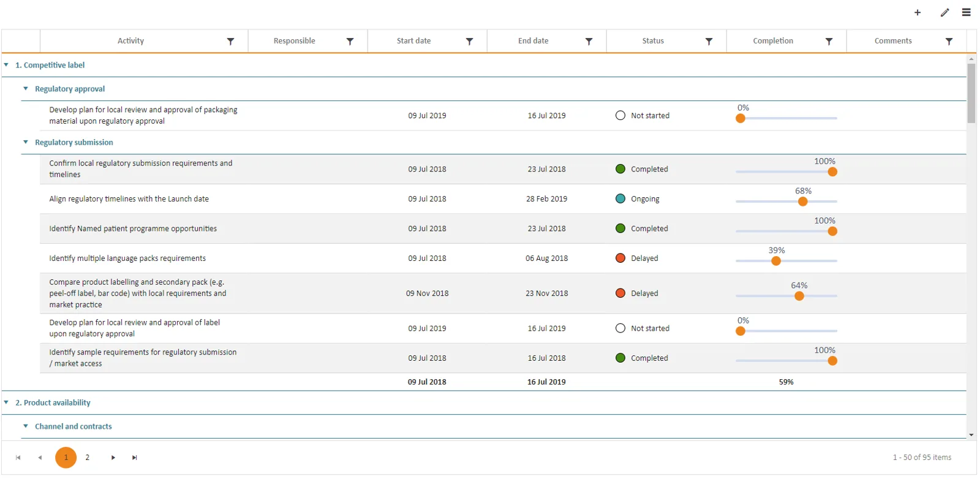This screenshot has height=479, width=980.
Task: Collapse the Channel and contracts subgroup
Action: coord(26,426)
